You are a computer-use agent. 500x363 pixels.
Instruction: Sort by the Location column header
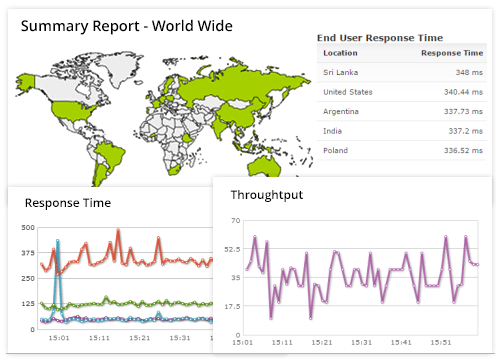[340, 53]
